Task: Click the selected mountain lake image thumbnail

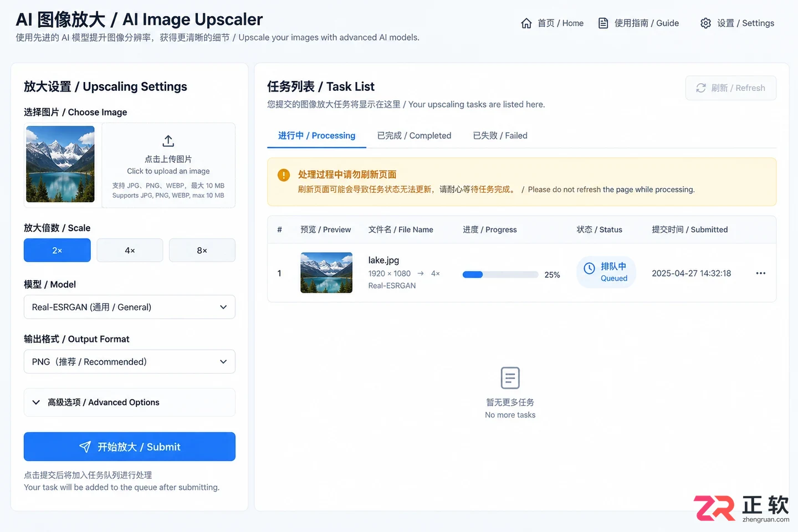Action: click(60, 164)
